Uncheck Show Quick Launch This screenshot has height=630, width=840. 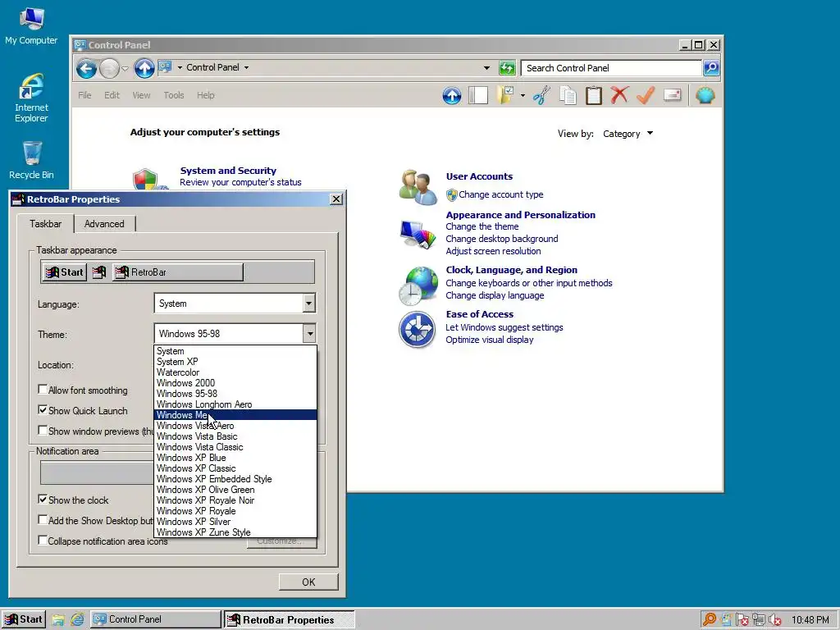(x=43, y=410)
